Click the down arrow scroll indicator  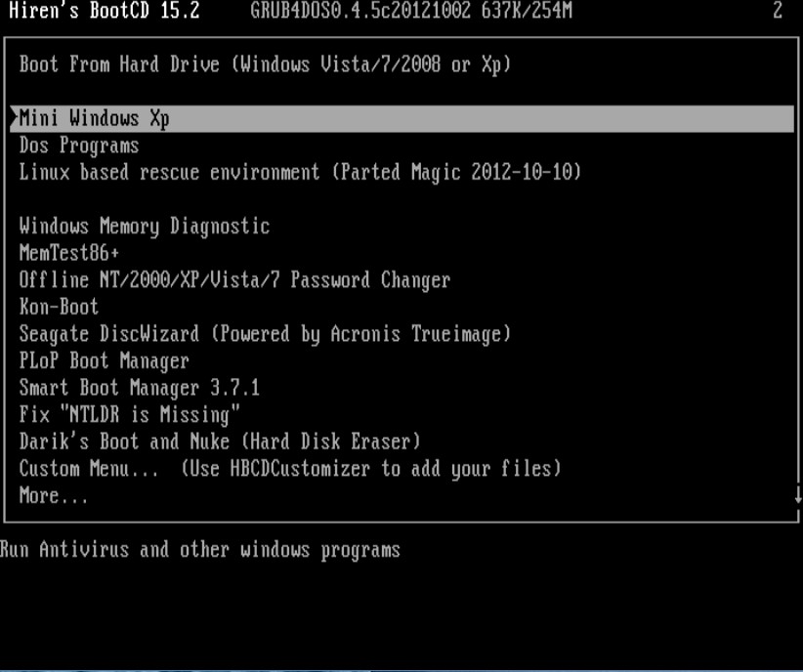tap(798, 495)
